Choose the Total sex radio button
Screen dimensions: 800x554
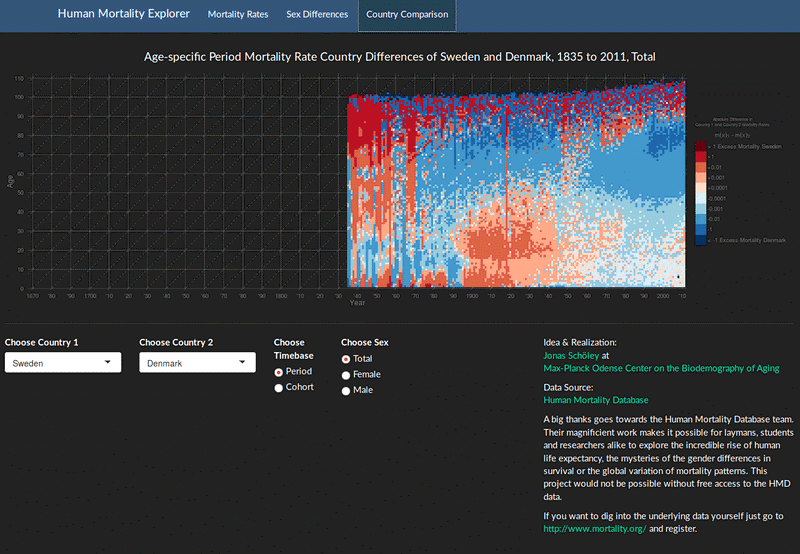point(346,360)
